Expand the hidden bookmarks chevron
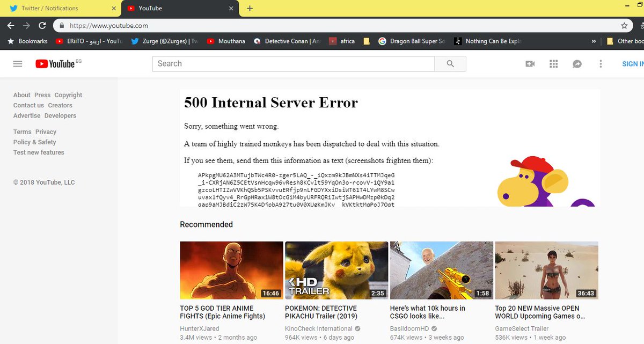644x344 pixels. click(594, 41)
